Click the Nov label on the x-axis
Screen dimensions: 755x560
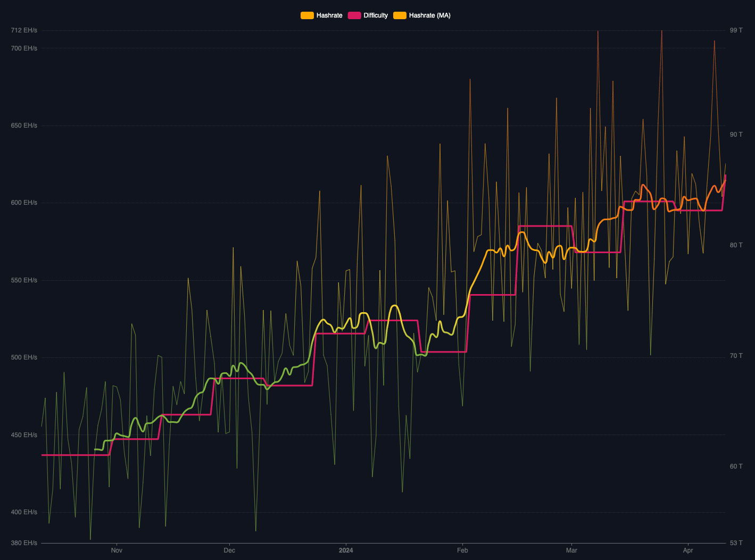[x=117, y=550]
